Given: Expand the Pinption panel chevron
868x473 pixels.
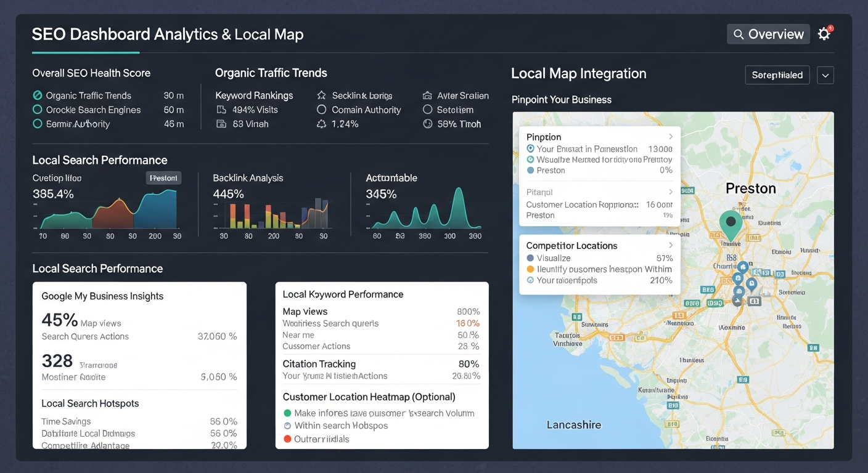Looking at the screenshot, I should click(x=671, y=137).
